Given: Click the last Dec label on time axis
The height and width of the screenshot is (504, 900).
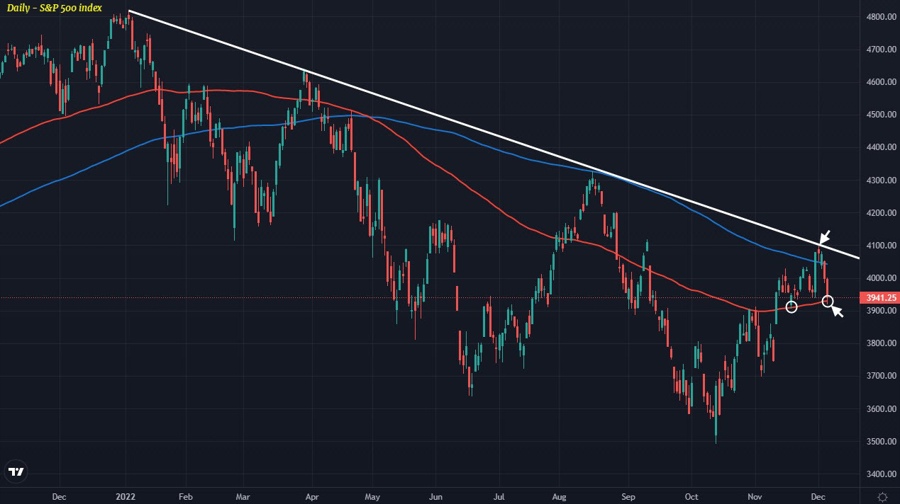Looking at the screenshot, I should point(818,497).
